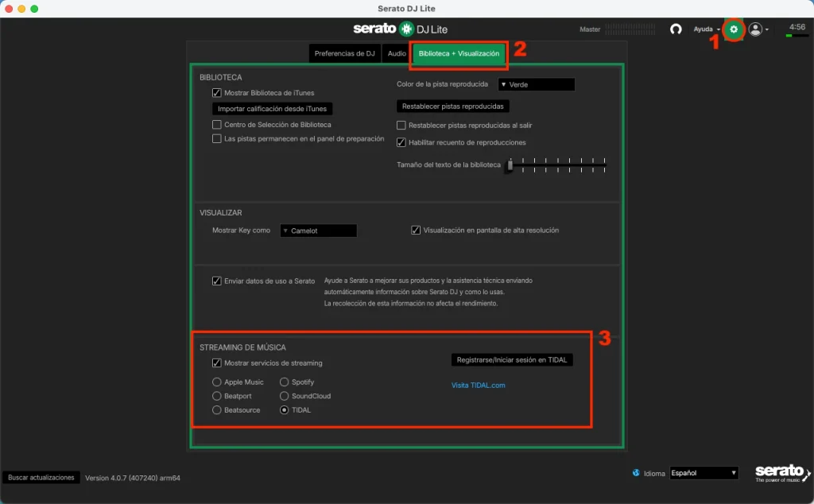Click the Version 4.0.7 text
Screen dimensions: 814x504
point(133,478)
